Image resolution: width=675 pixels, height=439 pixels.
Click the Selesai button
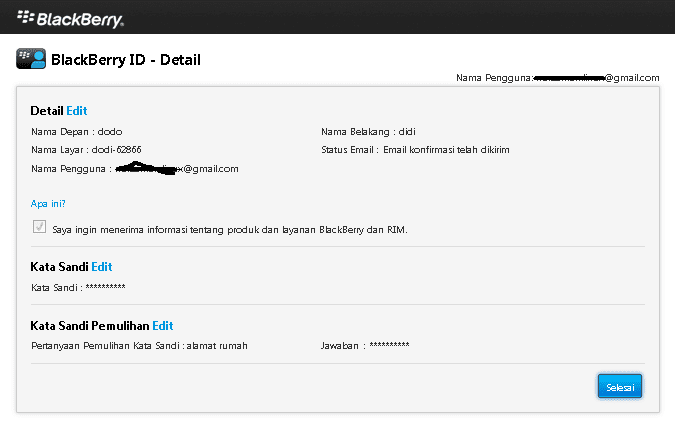click(x=619, y=386)
